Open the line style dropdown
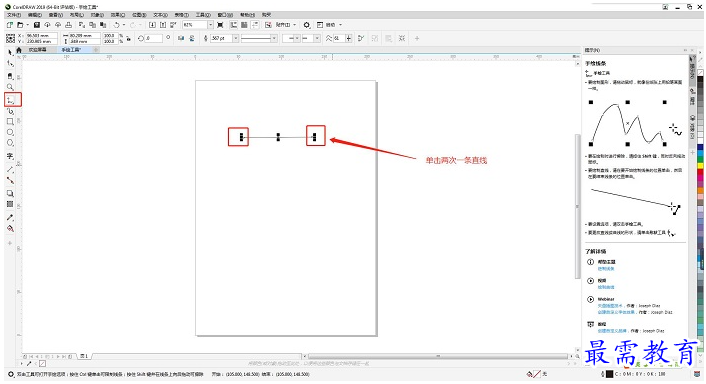 [274, 38]
